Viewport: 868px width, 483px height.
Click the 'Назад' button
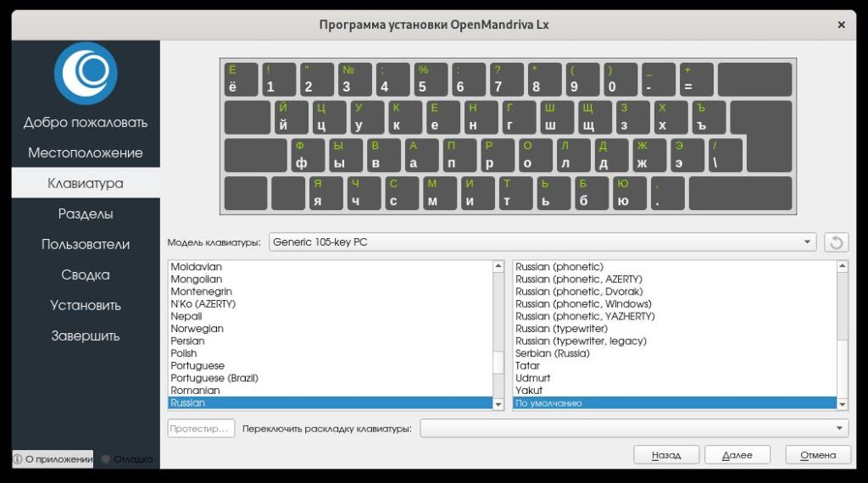666,455
